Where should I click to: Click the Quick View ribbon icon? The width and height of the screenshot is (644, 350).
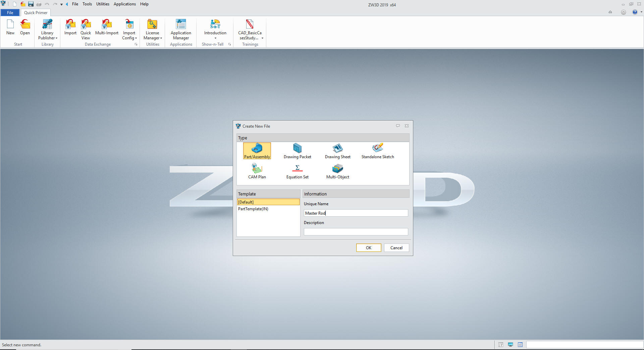click(86, 30)
